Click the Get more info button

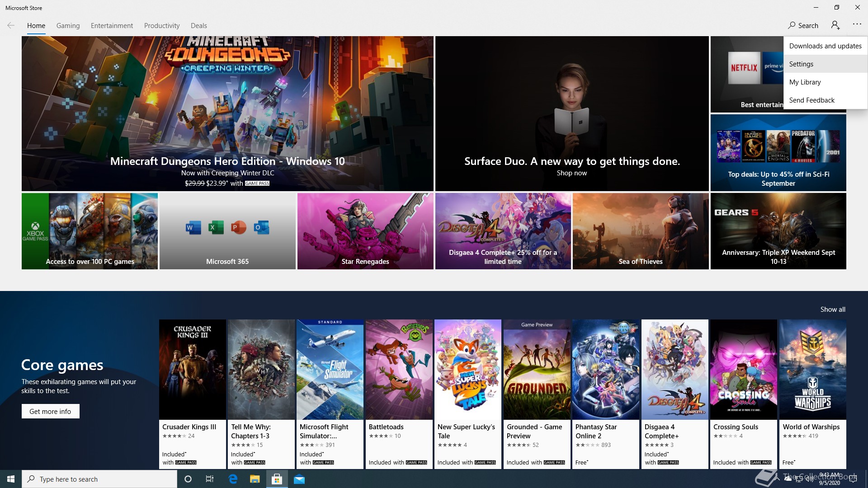50,411
